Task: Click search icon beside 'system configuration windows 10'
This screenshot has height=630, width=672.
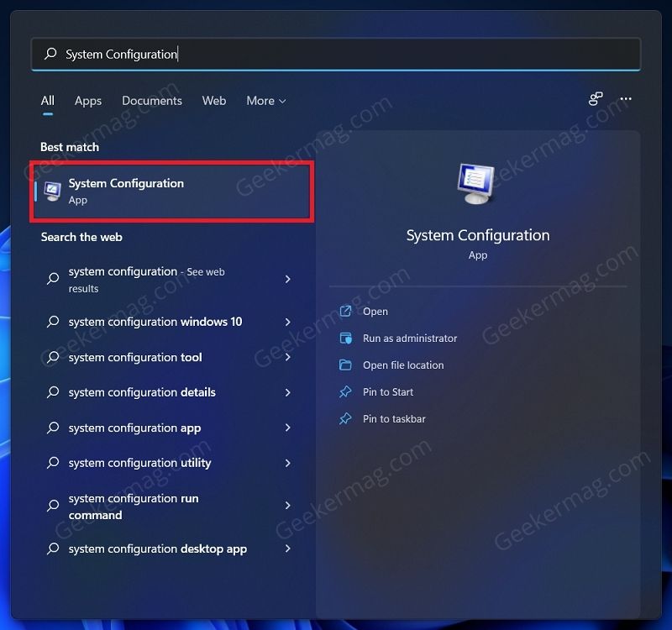Action: (x=53, y=322)
